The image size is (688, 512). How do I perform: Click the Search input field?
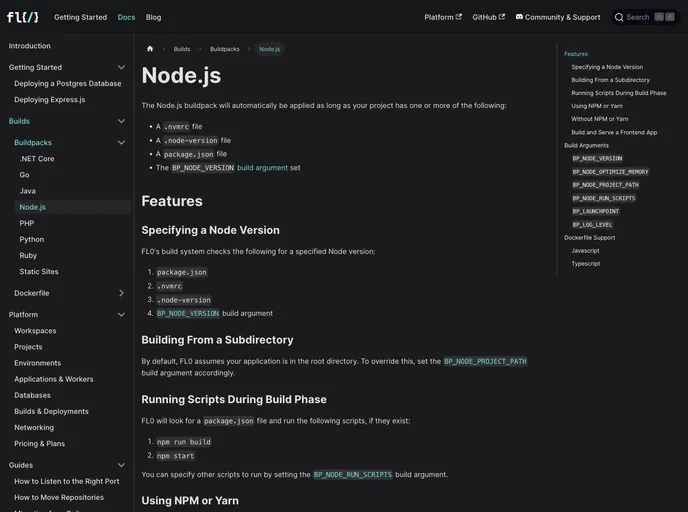coord(640,17)
